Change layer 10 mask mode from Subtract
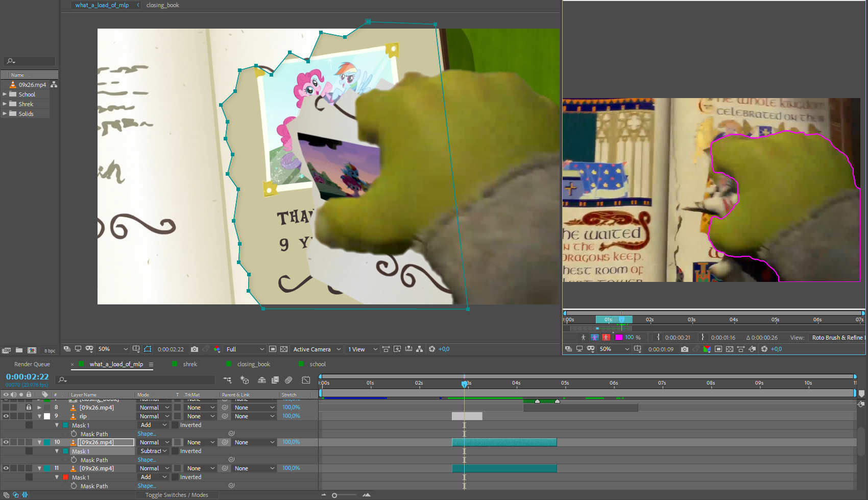The image size is (868, 500). 154,451
